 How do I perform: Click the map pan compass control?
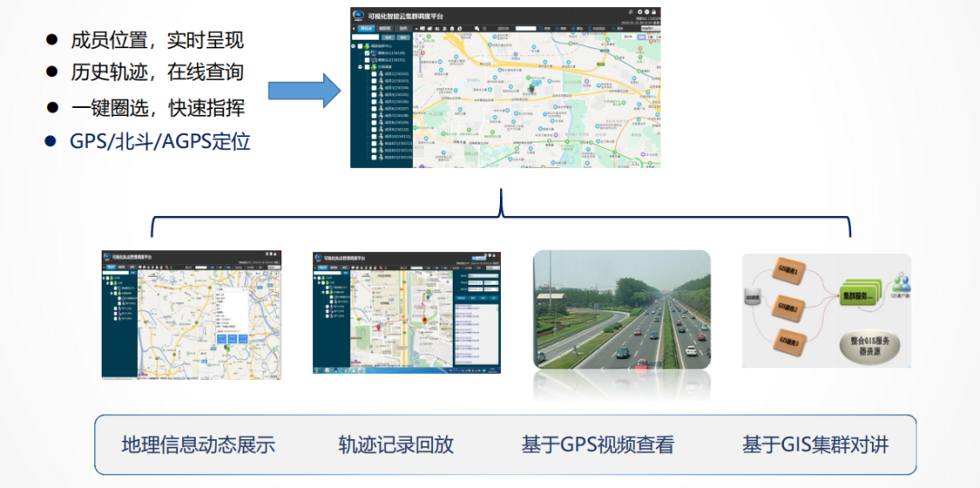[x=420, y=39]
